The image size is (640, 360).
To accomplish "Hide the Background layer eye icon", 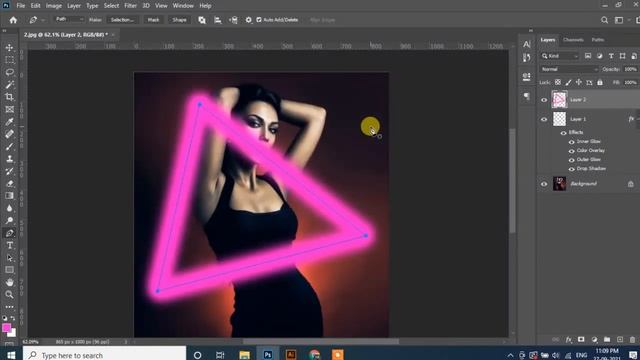I will coord(544,184).
